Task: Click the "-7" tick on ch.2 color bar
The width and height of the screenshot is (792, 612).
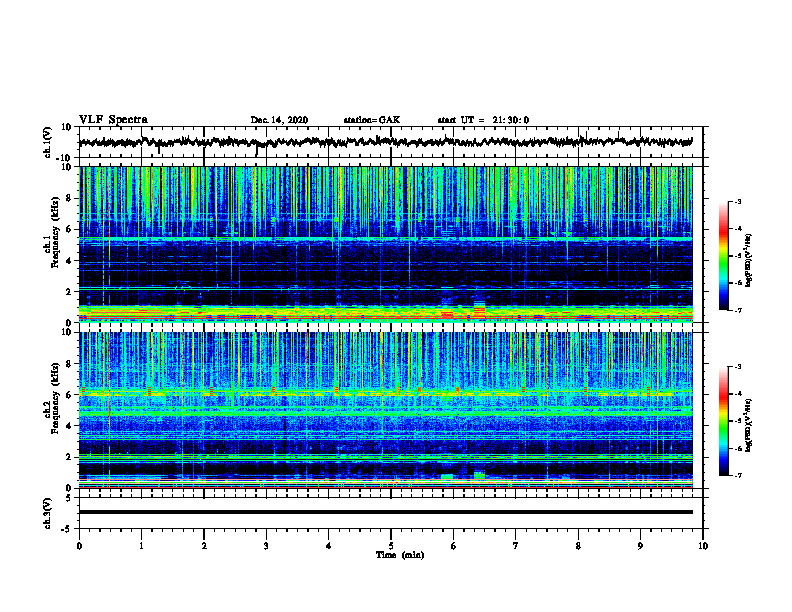Action: coord(737,475)
